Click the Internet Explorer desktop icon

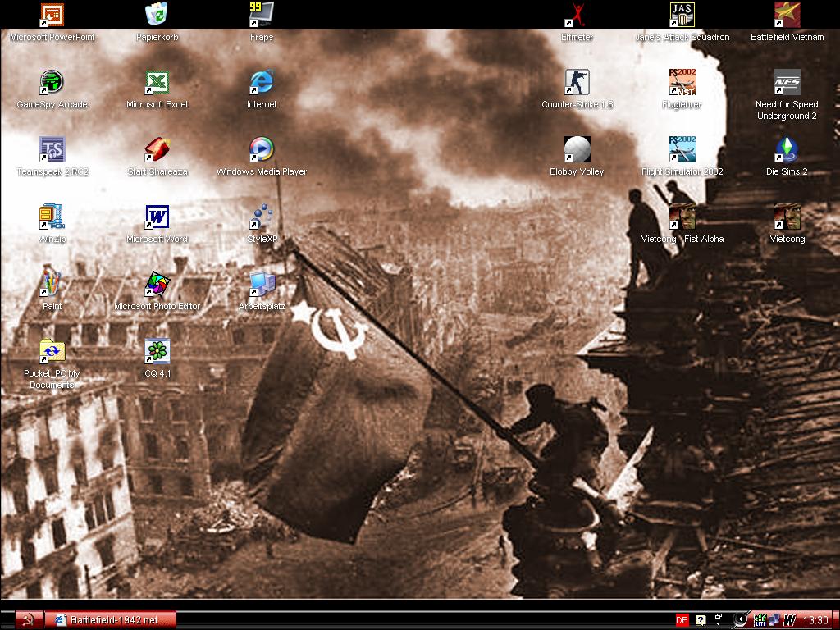262,82
